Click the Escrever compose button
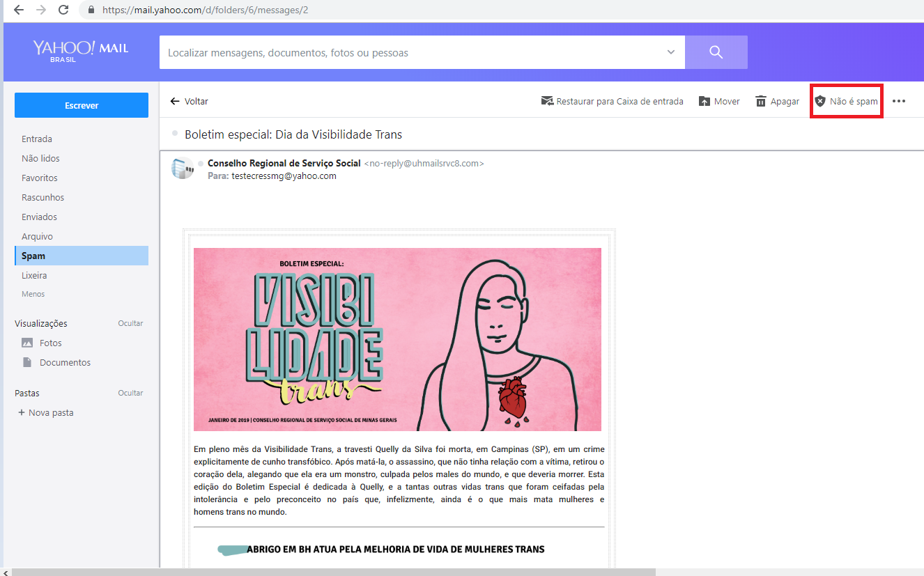924x576 pixels. pyautogui.click(x=82, y=105)
